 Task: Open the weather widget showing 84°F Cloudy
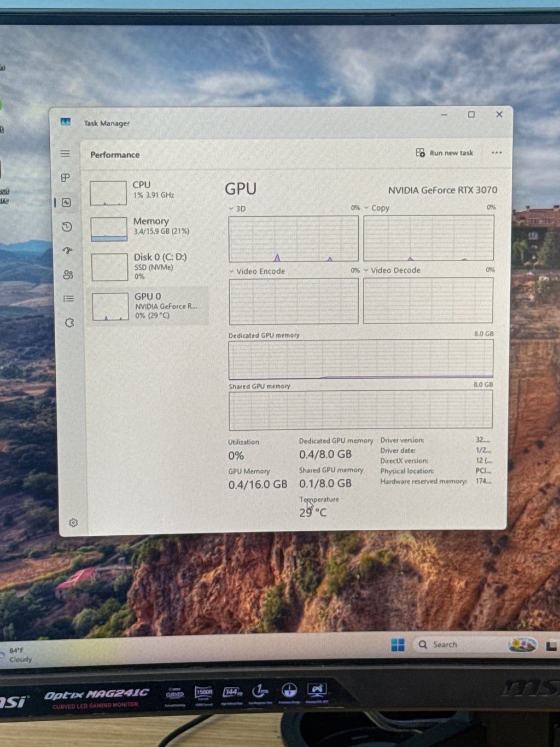17,655
